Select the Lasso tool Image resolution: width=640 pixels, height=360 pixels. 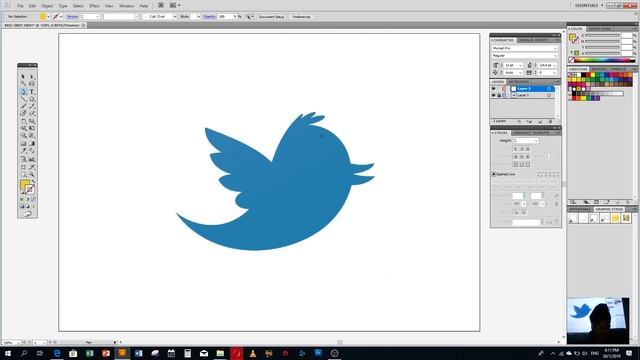[x=32, y=84]
